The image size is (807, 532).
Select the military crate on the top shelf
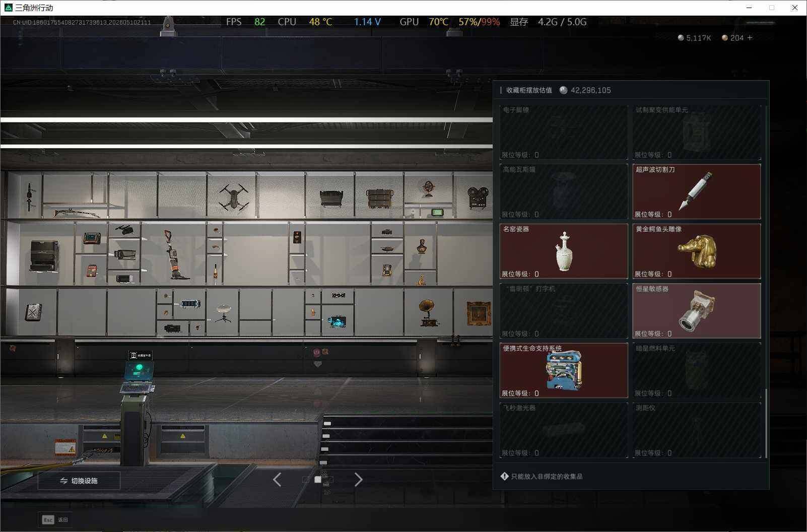click(x=379, y=198)
